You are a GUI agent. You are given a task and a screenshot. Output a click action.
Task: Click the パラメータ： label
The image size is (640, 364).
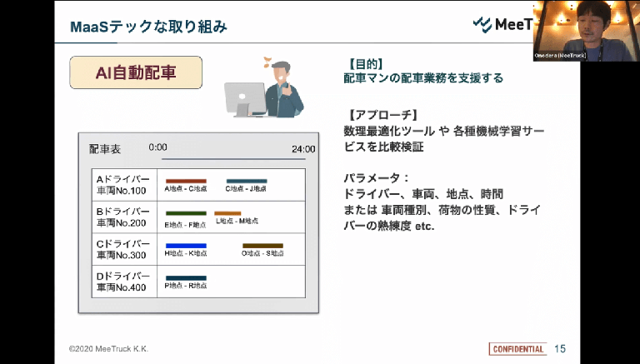(377, 179)
